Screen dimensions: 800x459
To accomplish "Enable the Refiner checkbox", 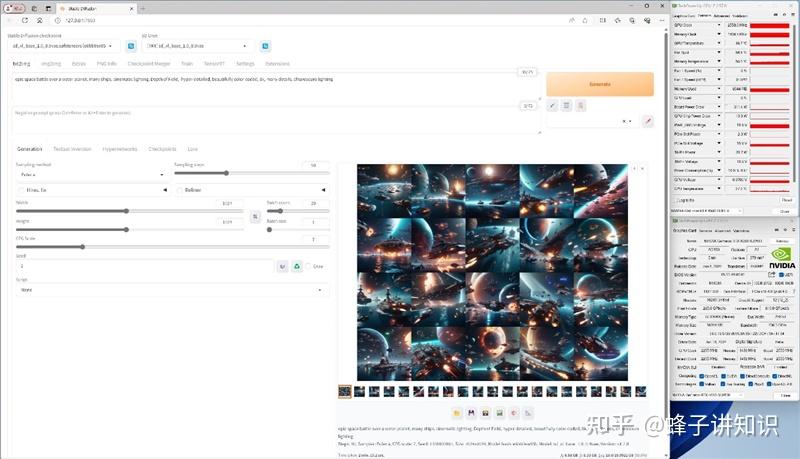I will 180,190.
